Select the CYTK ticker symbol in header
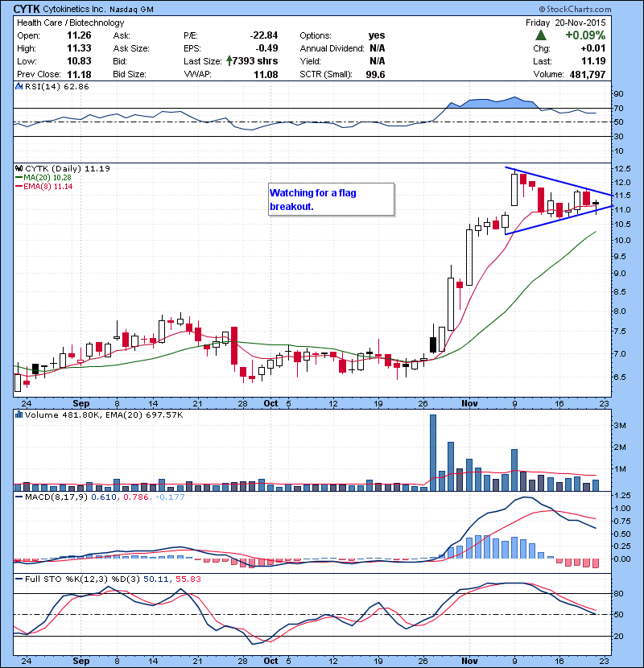 pyautogui.click(x=27, y=9)
